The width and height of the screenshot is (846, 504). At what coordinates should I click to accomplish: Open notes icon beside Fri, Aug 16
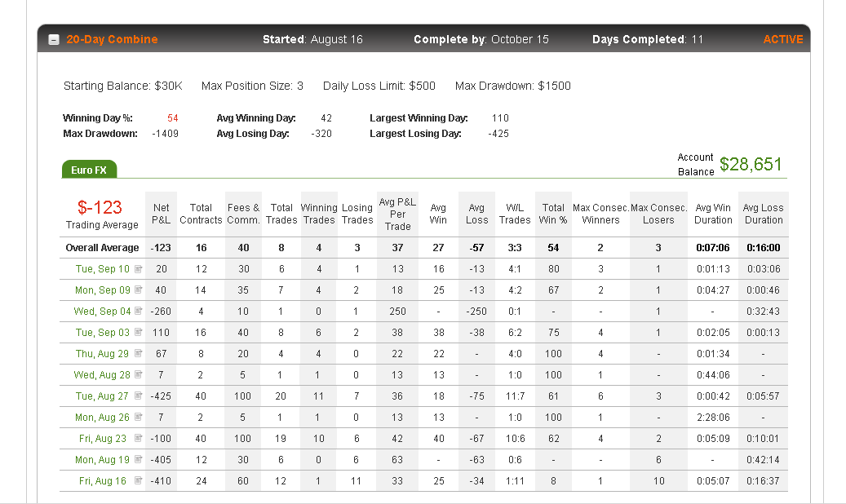point(139,480)
